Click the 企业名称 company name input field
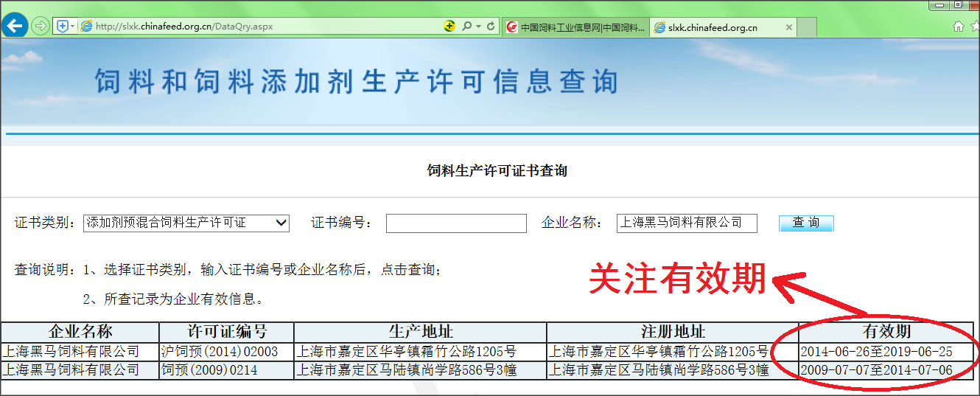 click(x=686, y=223)
